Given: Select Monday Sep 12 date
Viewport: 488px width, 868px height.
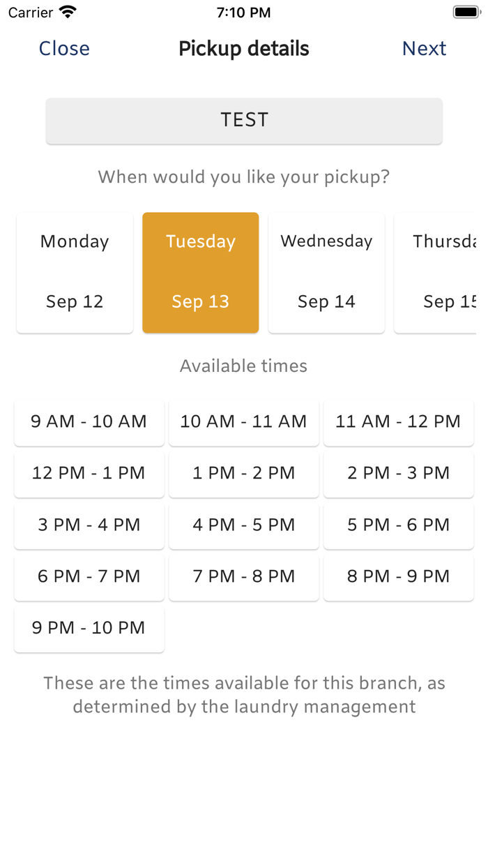Looking at the screenshot, I should (75, 272).
